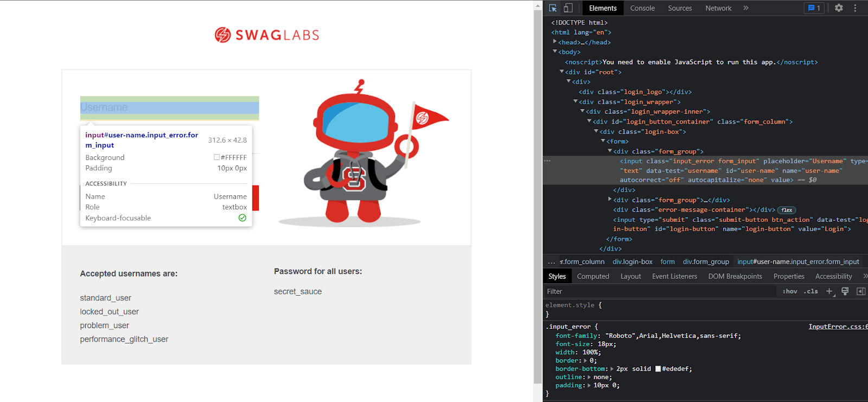868x402 pixels.
Task: Open DevTools settings gear
Action: (839, 8)
